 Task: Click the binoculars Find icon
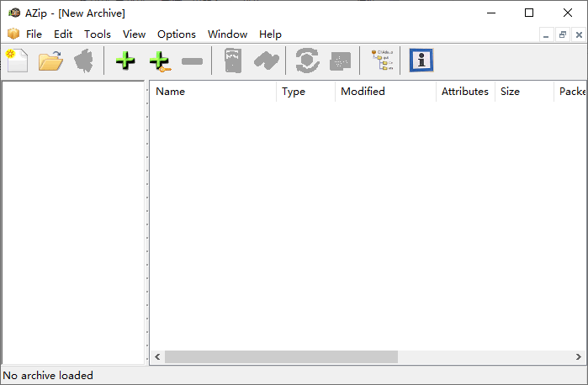(267, 61)
